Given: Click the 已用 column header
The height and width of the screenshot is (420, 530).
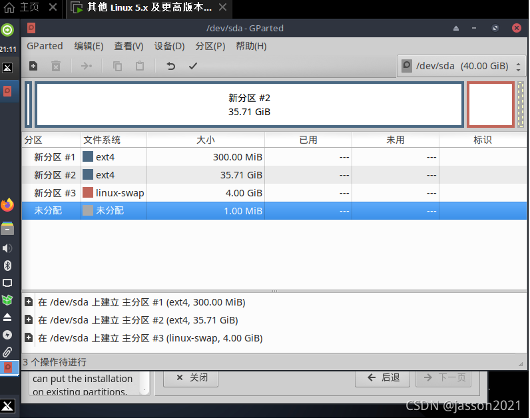Looking at the screenshot, I should 308,140.
